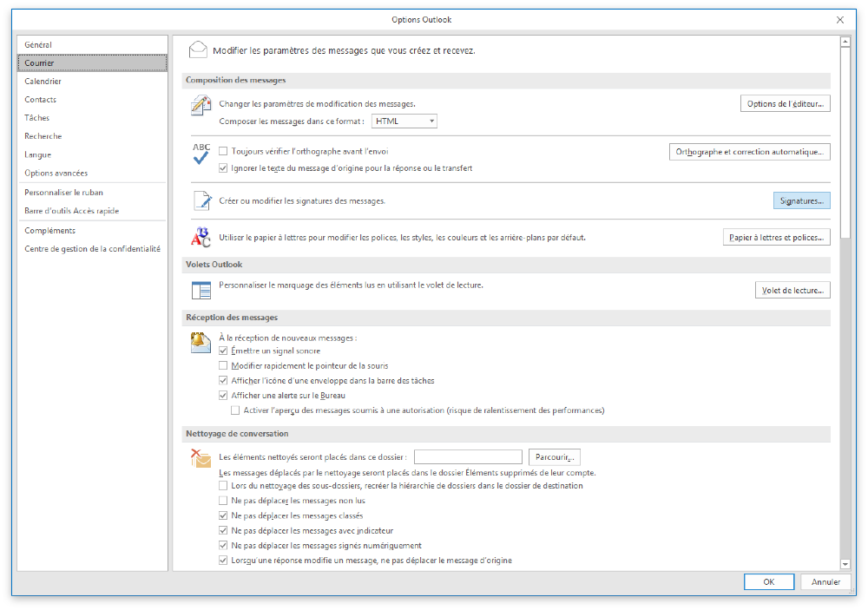868x610 pixels.
Task: Click the pencil-and-paper editor settings icon
Action: tap(201, 105)
